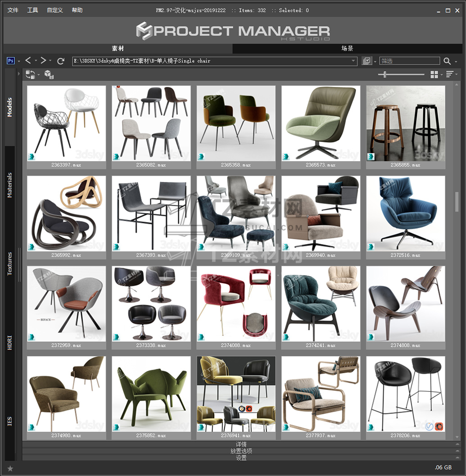Click the 3ds Max file icon on 2363397.max
Image resolution: width=466 pixels, height=476 pixels.
[x=32, y=157]
